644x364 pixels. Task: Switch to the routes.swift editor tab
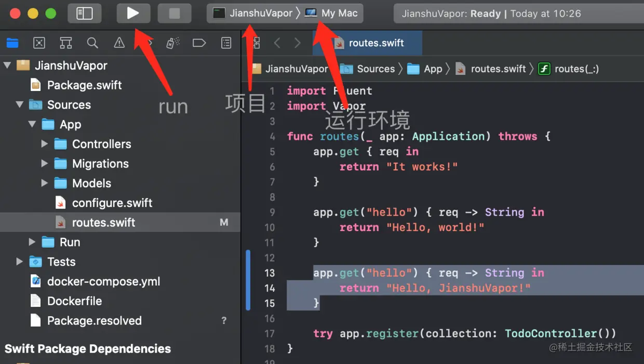[368, 43]
